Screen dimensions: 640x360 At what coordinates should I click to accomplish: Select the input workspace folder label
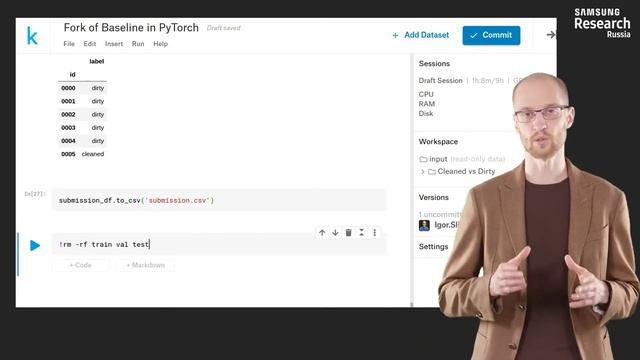[438, 159]
